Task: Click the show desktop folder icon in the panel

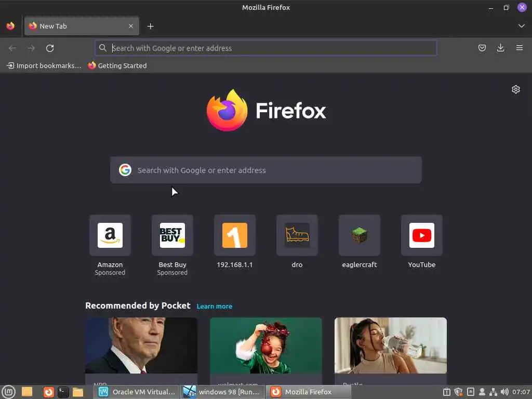Action: pos(27,392)
